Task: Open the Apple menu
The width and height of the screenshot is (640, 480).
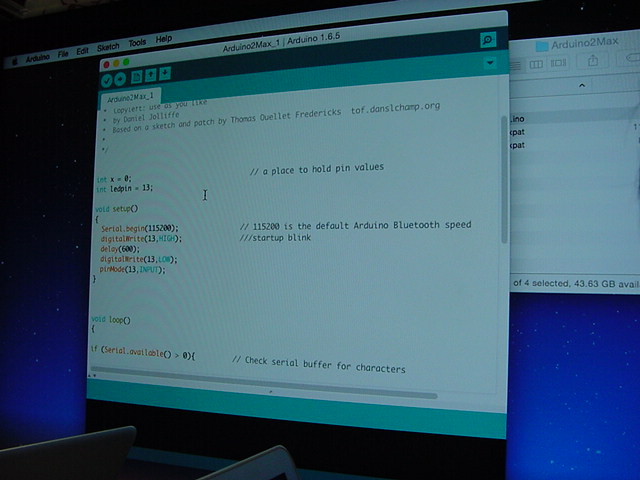Action: (x=15, y=61)
